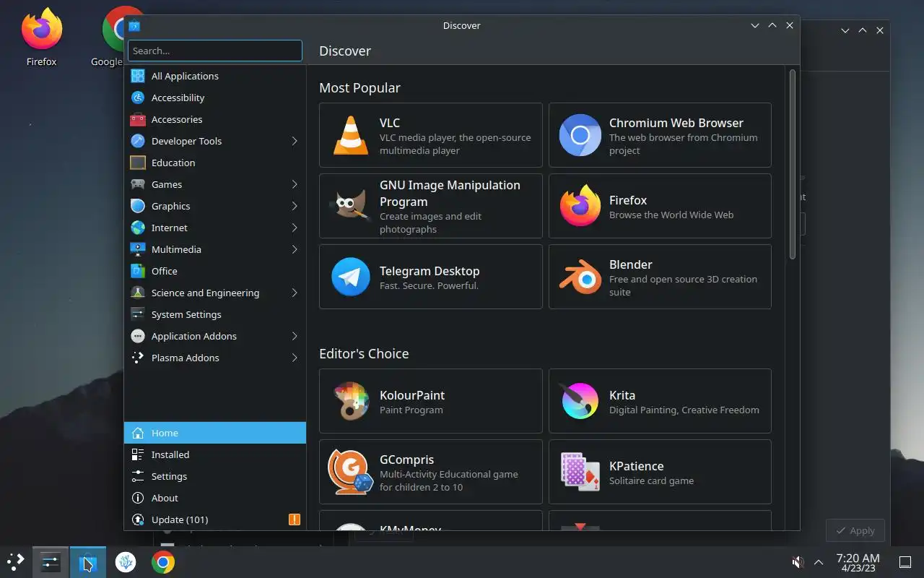Open the Firefox desktop shortcut
The image size is (924, 578).
click(x=41, y=36)
